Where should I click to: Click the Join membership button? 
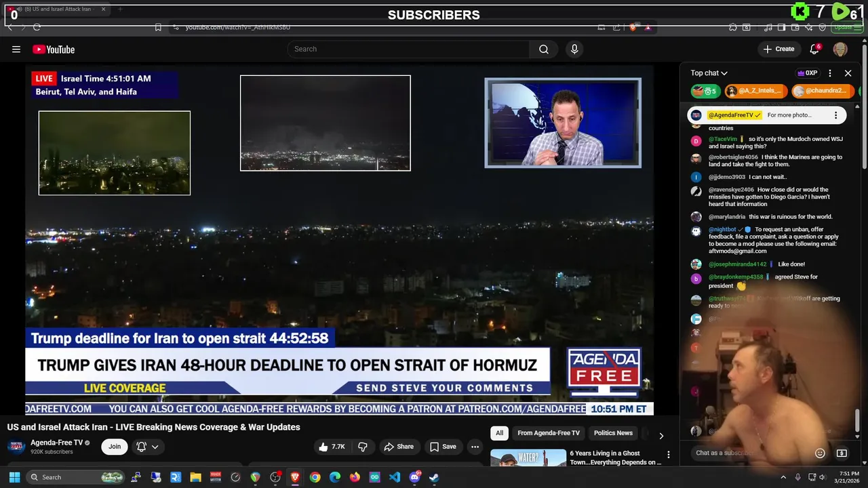115,447
